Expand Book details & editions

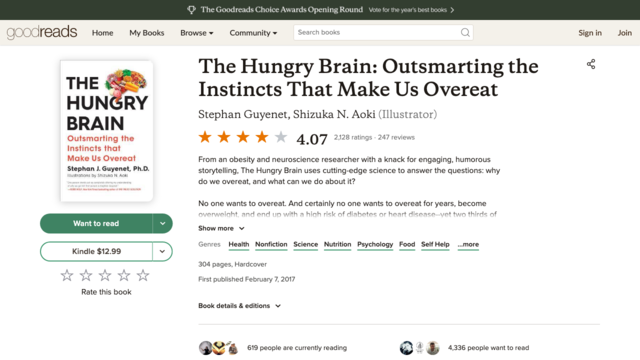click(x=239, y=306)
